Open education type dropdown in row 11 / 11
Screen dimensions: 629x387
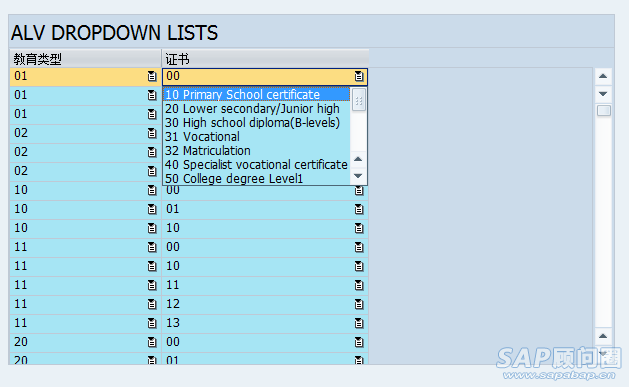152,285
